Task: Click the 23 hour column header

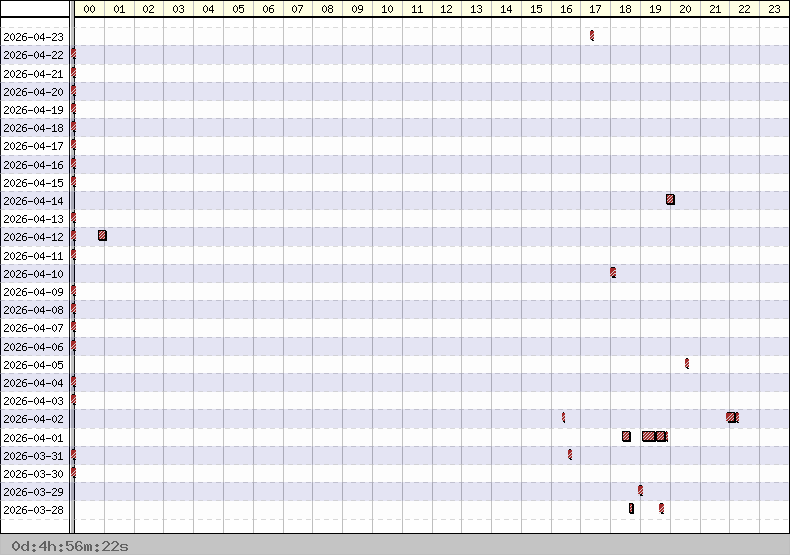Action: pyautogui.click(x=774, y=9)
